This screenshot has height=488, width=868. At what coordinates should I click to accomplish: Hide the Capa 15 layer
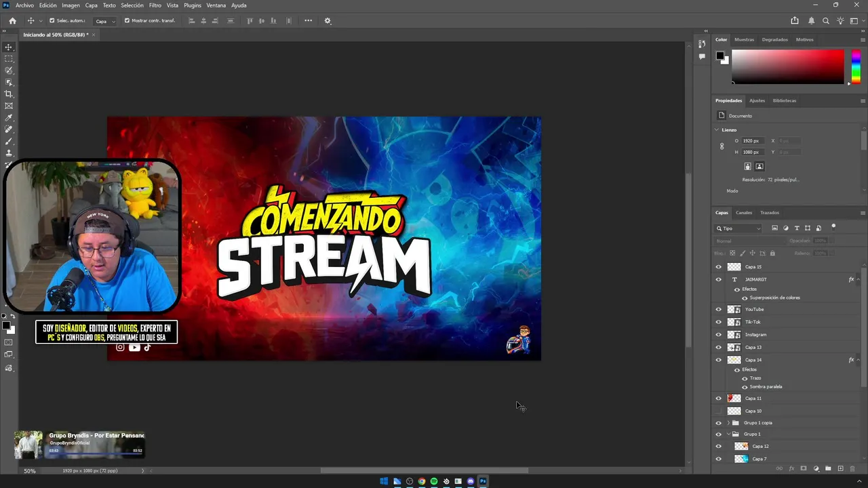718,267
